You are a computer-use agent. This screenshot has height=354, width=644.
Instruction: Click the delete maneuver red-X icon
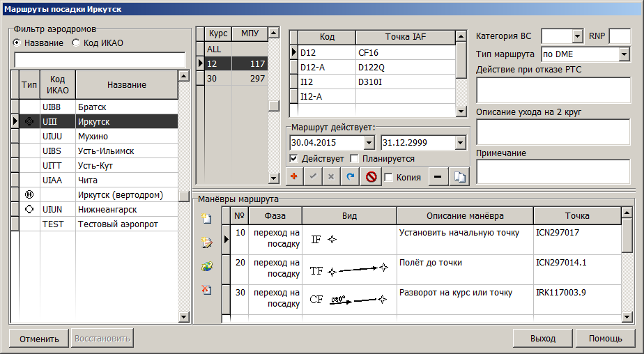point(206,290)
